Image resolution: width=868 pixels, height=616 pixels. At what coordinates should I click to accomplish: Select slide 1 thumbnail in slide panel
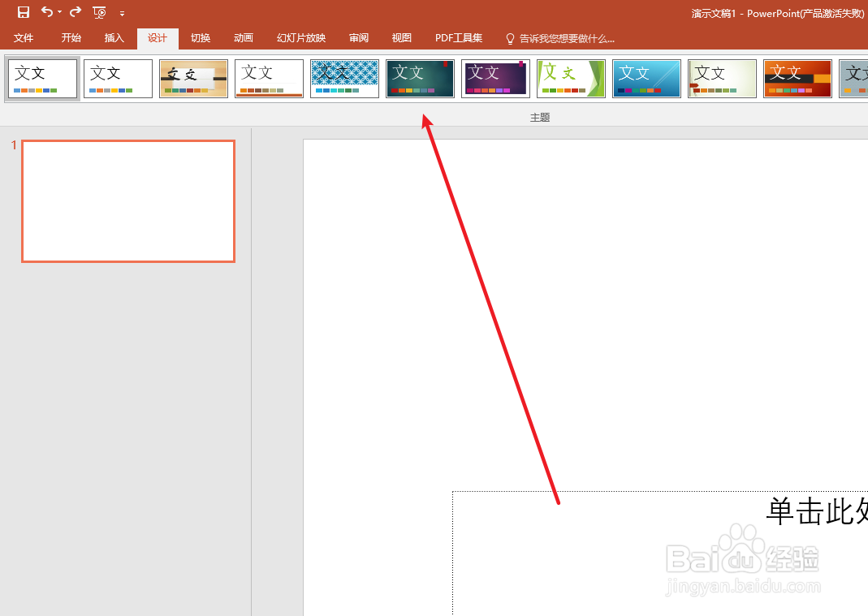pyautogui.click(x=128, y=201)
